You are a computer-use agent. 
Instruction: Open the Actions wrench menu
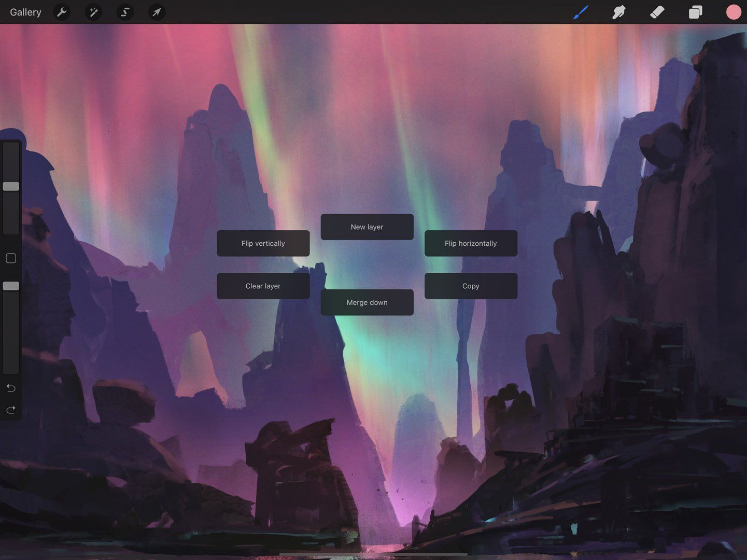[62, 12]
